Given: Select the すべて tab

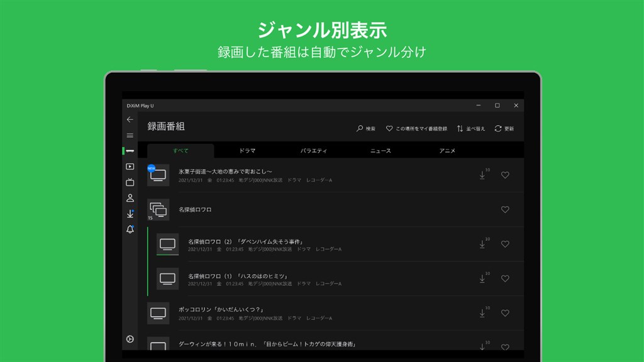Looking at the screenshot, I should pos(180,151).
